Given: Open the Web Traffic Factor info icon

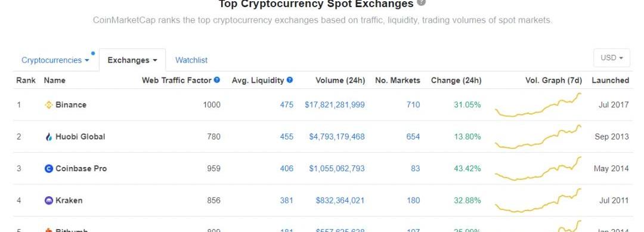Looking at the screenshot, I should pos(217,80).
